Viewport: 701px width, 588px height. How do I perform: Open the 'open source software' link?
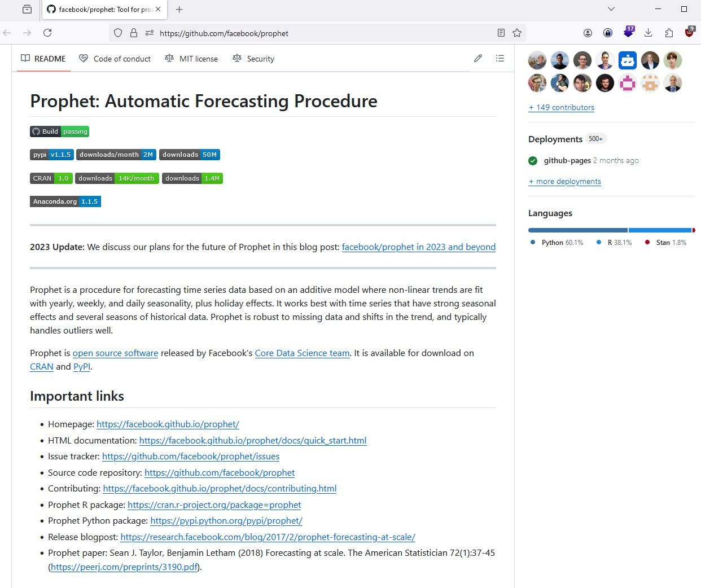tap(115, 353)
